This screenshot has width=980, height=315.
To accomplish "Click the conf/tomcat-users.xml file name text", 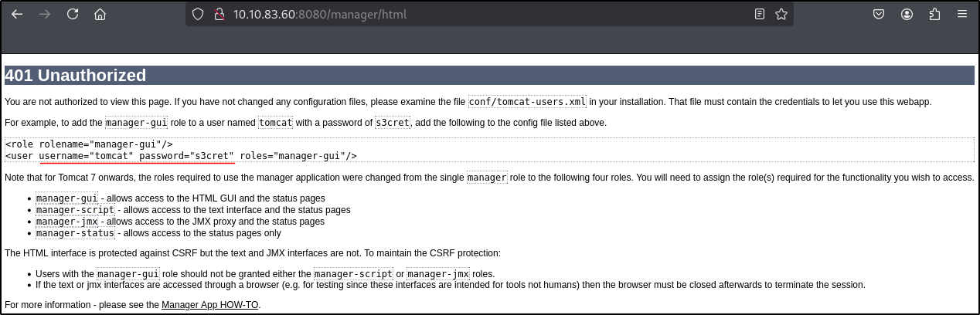I will (x=527, y=102).
